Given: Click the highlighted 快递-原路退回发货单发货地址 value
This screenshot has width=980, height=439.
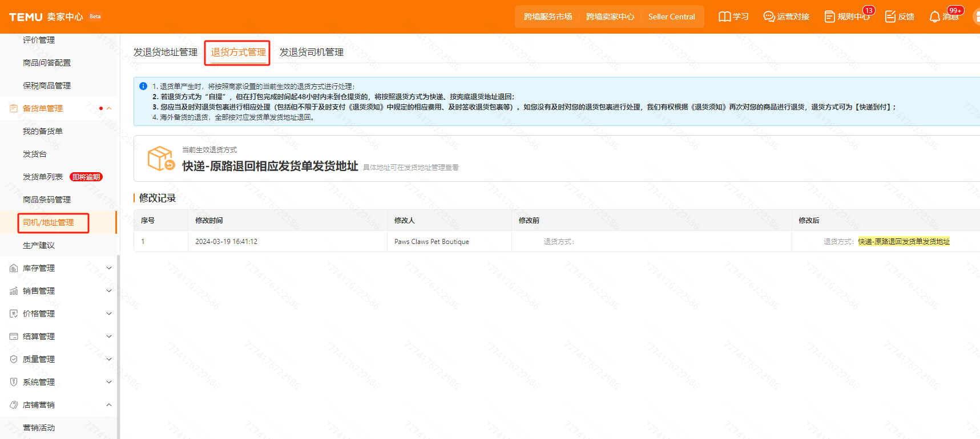Looking at the screenshot, I should (904, 242).
